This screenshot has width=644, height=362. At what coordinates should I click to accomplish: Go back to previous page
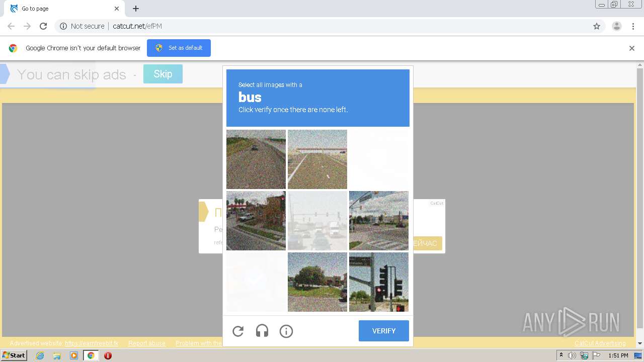[11, 26]
